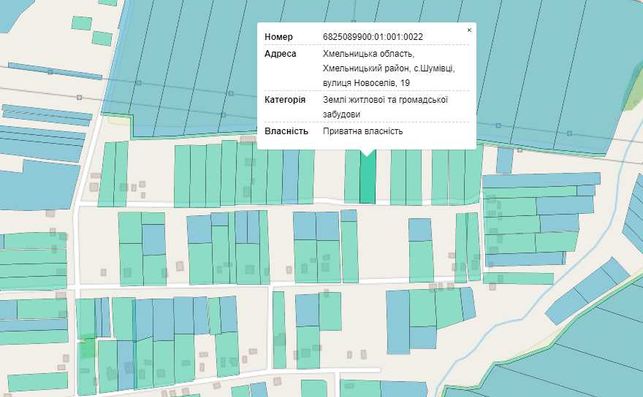Select the small green parcel in top-left corner
643x397 pixels.
82,23
